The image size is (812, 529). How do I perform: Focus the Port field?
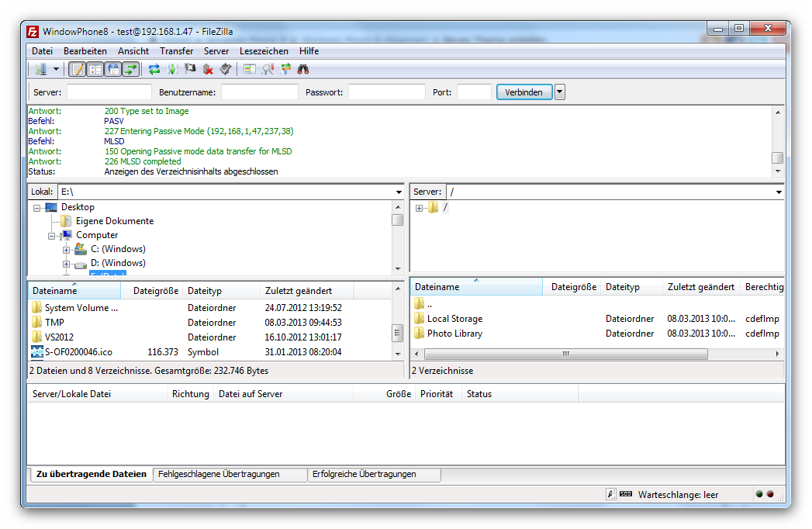click(474, 92)
